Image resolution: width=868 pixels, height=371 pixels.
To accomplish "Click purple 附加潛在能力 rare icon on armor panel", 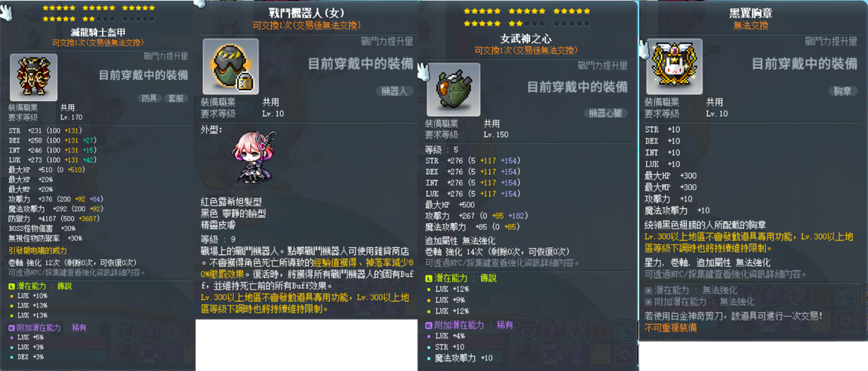I will 12,327.
